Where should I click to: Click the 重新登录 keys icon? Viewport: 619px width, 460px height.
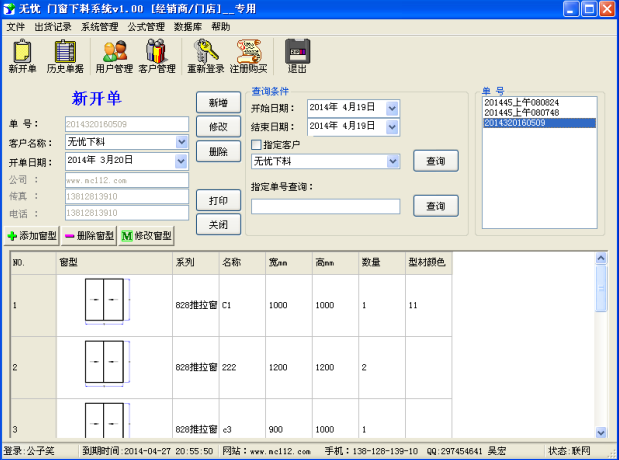coord(207,56)
